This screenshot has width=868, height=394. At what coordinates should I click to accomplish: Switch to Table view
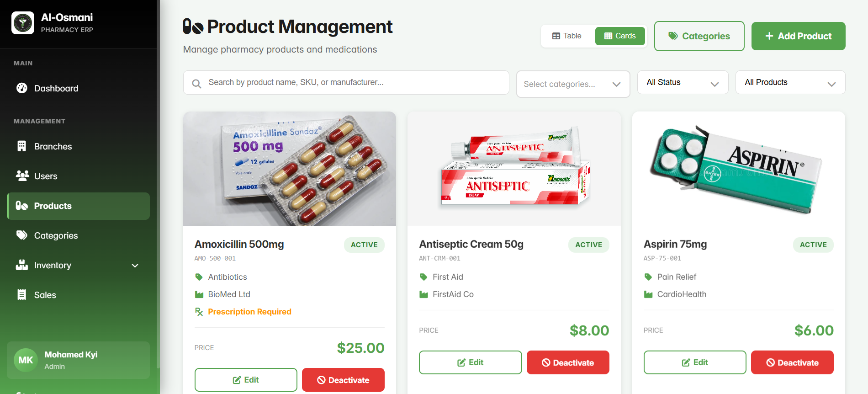(x=567, y=36)
